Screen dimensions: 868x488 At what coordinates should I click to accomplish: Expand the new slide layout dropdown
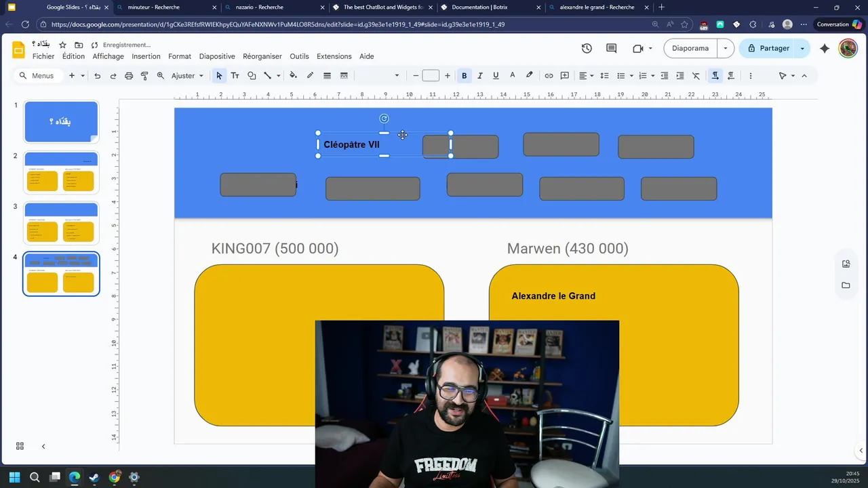[83, 76]
